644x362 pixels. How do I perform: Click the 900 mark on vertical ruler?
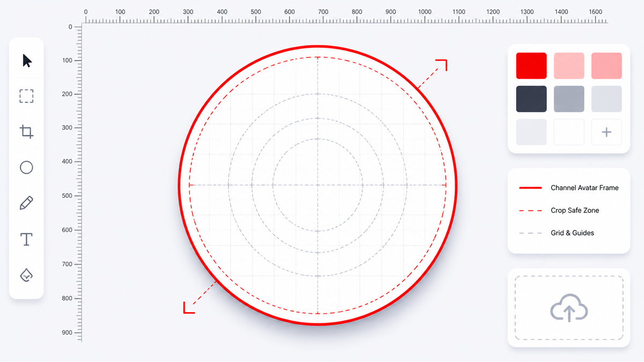67,333
